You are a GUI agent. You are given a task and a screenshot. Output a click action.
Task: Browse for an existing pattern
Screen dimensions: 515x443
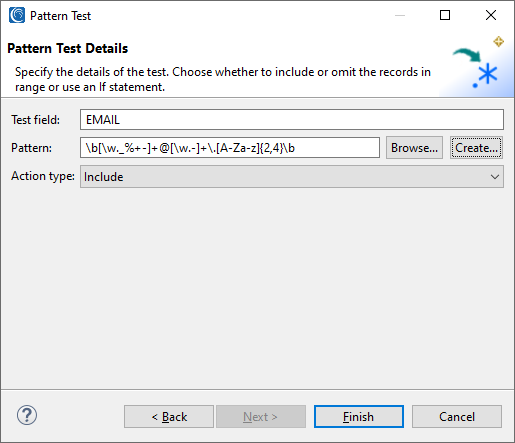[414, 148]
